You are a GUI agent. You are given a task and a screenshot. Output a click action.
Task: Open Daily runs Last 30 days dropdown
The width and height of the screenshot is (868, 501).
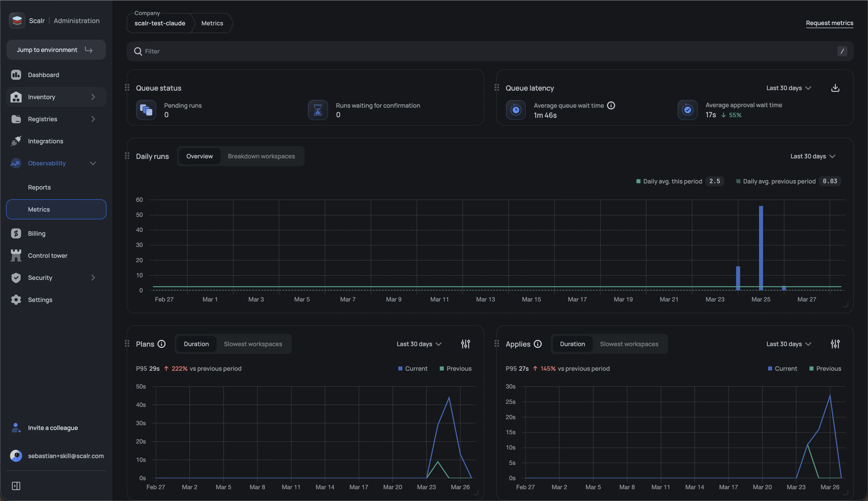tap(813, 156)
